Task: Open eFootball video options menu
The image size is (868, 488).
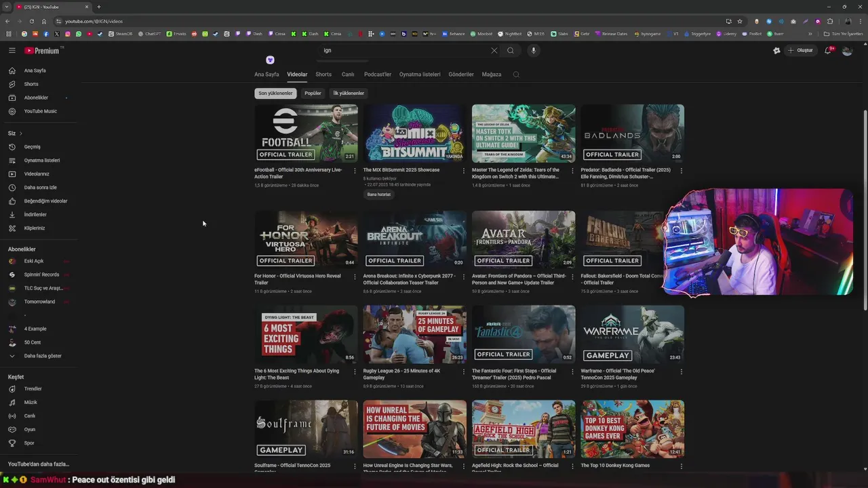Action: [x=355, y=171]
